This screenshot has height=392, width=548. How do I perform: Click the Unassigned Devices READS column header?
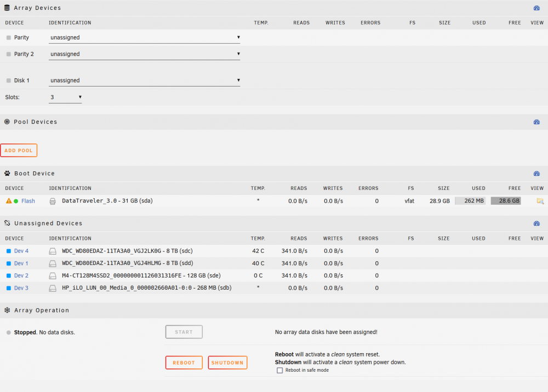pos(299,238)
